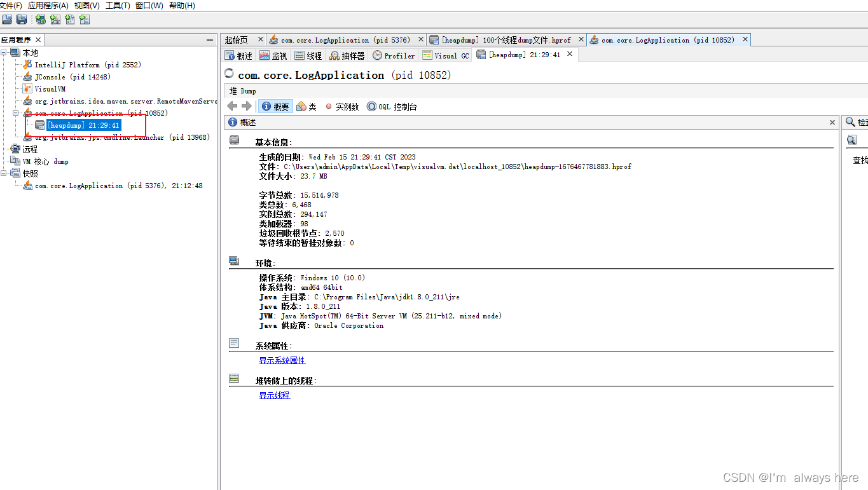The width and height of the screenshot is (868, 490).
Task: Open the 文件(F) menu
Action: (11, 5)
